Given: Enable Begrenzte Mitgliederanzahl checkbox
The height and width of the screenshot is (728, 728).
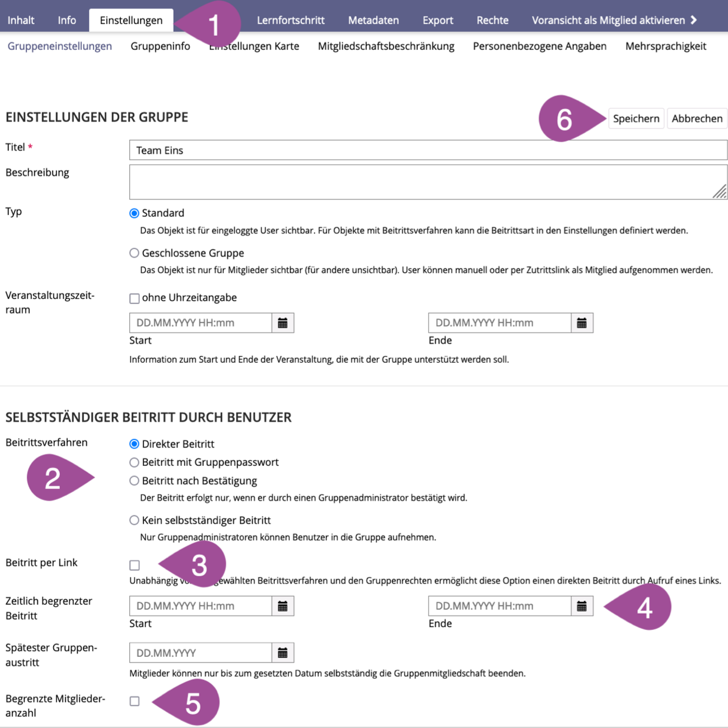Looking at the screenshot, I should tap(134, 701).
